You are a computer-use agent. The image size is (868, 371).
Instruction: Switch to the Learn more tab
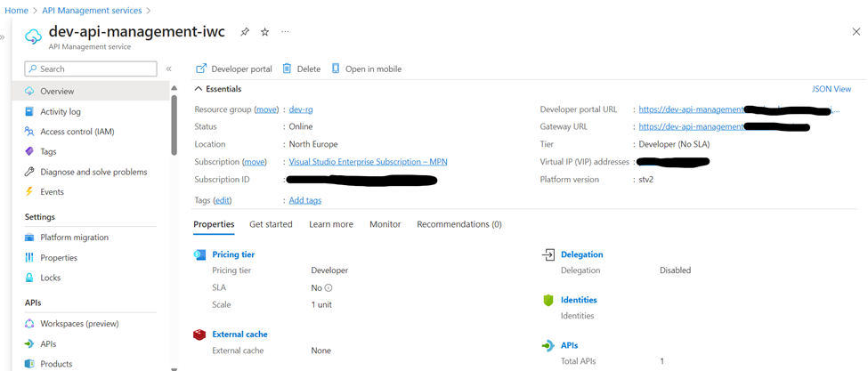point(331,224)
